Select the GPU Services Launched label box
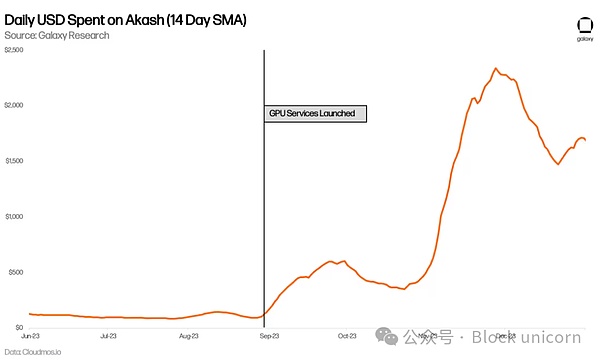Viewport: 600px width, 361px height. pos(315,114)
